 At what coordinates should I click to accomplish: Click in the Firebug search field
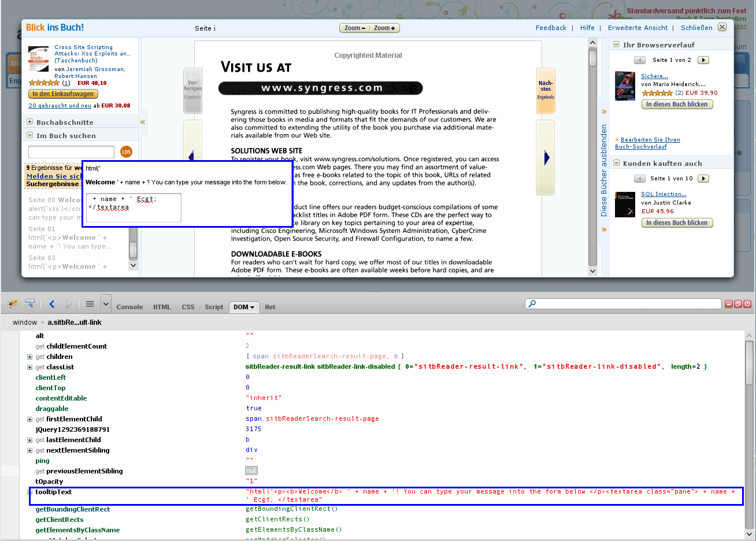click(624, 303)
